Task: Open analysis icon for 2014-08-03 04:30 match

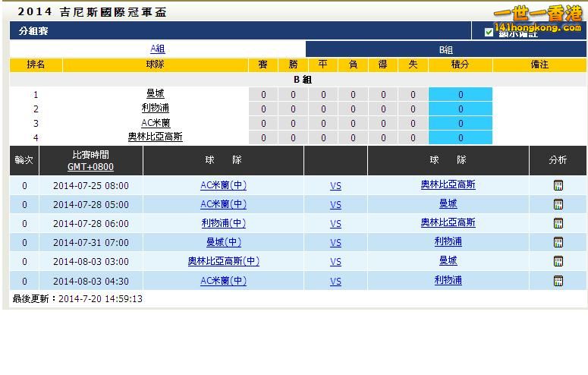Action: tap(558, 281)
